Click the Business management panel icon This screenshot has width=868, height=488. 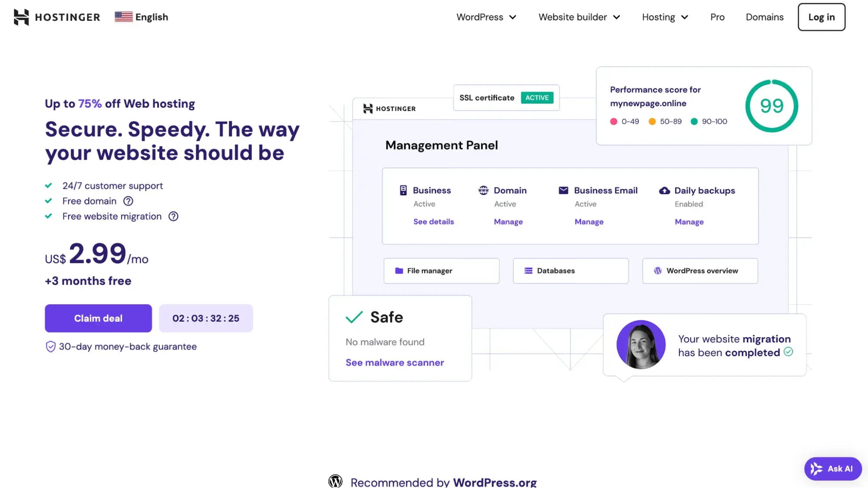click(x=403, y=190)
